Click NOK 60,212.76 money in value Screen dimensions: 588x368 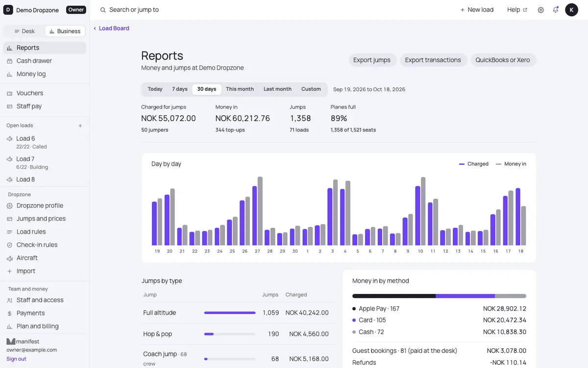coord(243,118)
